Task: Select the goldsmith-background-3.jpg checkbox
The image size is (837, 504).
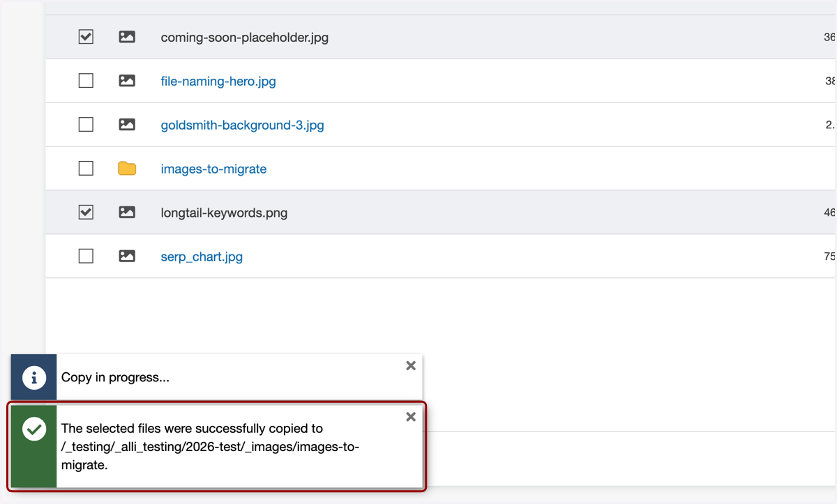Action: pos(86,125)
